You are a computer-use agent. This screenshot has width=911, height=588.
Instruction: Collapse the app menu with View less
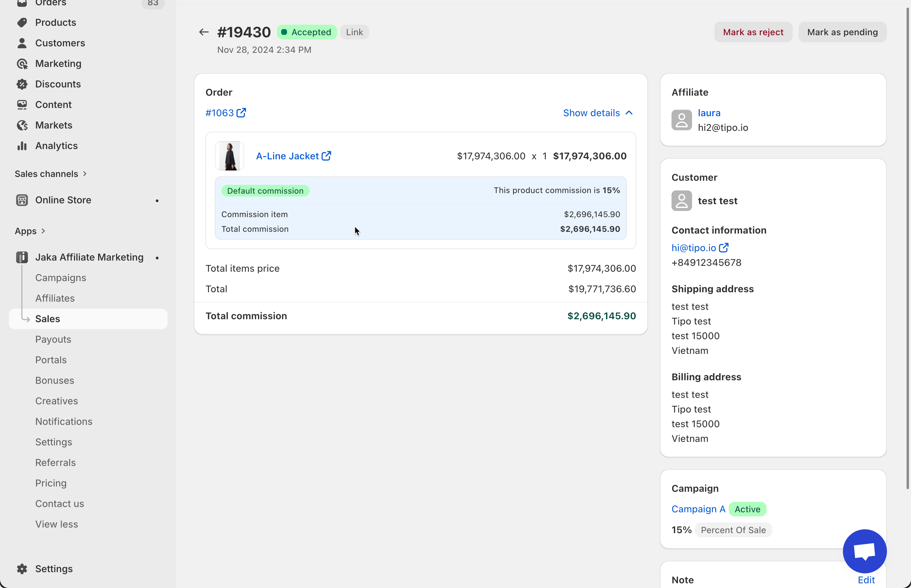pyautogui.click(x=57, y=524)
